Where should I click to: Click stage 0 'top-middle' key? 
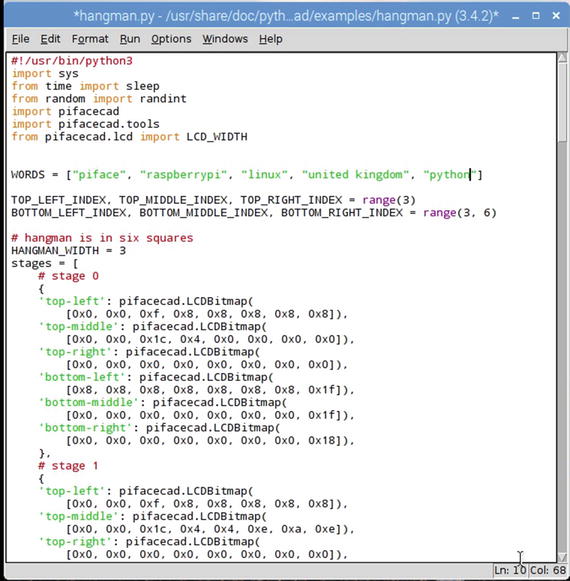[x=79, y=326]
